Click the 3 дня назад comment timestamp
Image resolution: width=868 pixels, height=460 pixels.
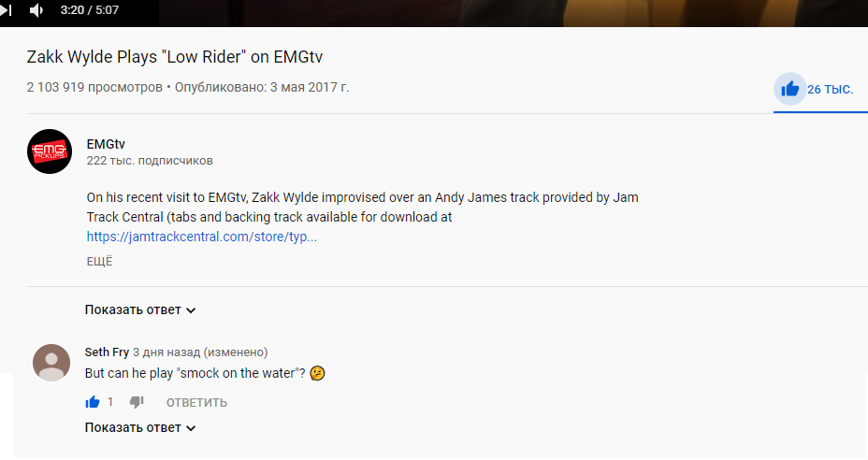166,352
